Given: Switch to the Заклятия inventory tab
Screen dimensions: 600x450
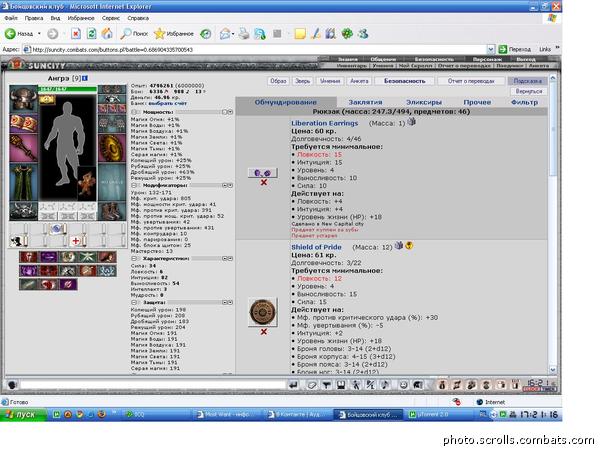Looking at the screenshot, I should [x=365, y=102].
